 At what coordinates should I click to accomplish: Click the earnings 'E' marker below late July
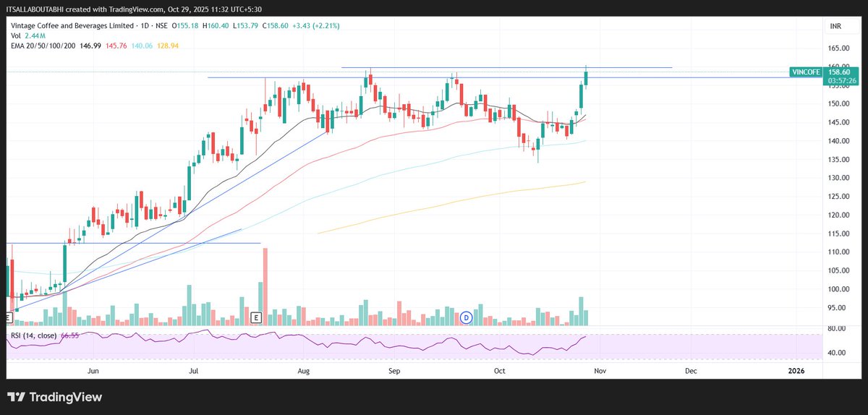click(255, 317)
